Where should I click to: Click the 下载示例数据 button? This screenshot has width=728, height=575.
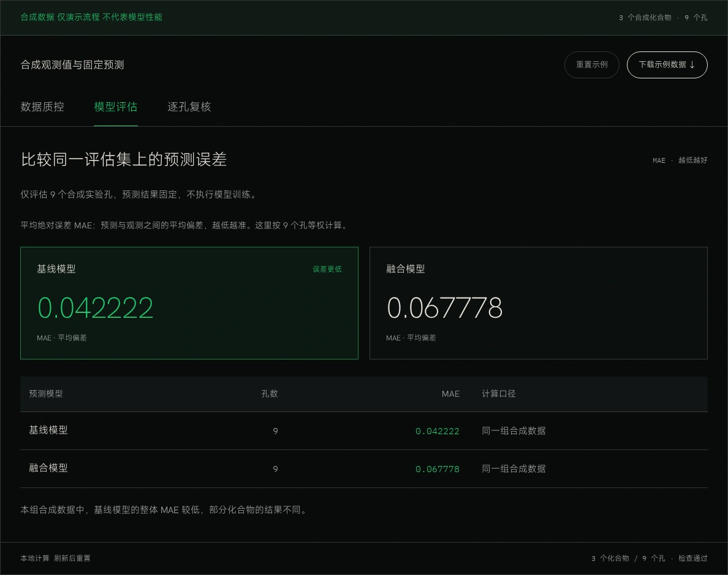[x=667, y=65]
